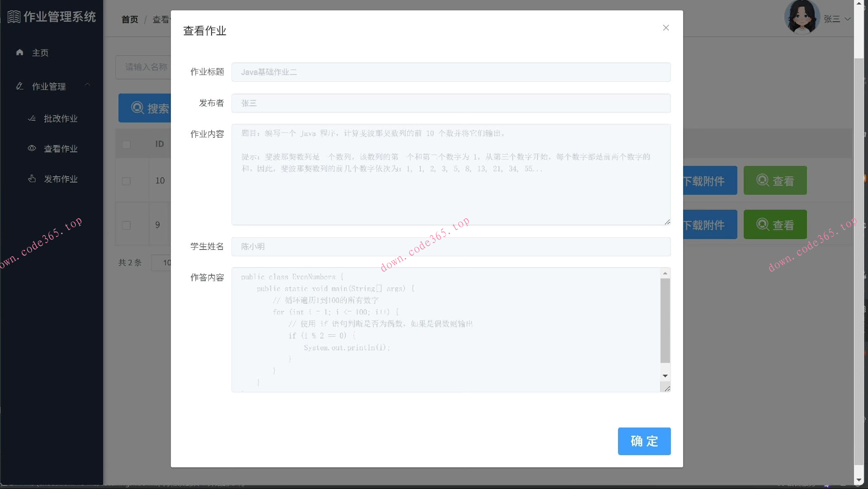
Task: Click the 作业标题 input field
Action: click(451, 72)
